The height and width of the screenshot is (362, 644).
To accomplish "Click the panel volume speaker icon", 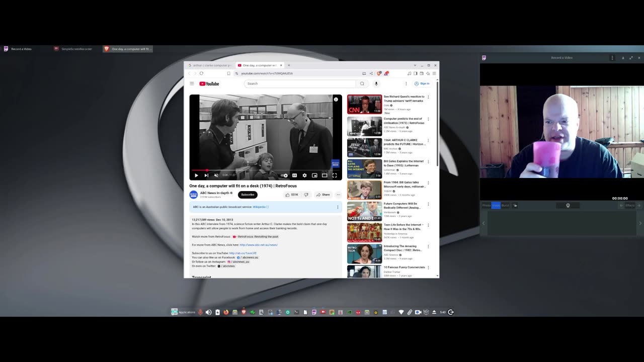I will pyautogui.click(x=208, y=312).
